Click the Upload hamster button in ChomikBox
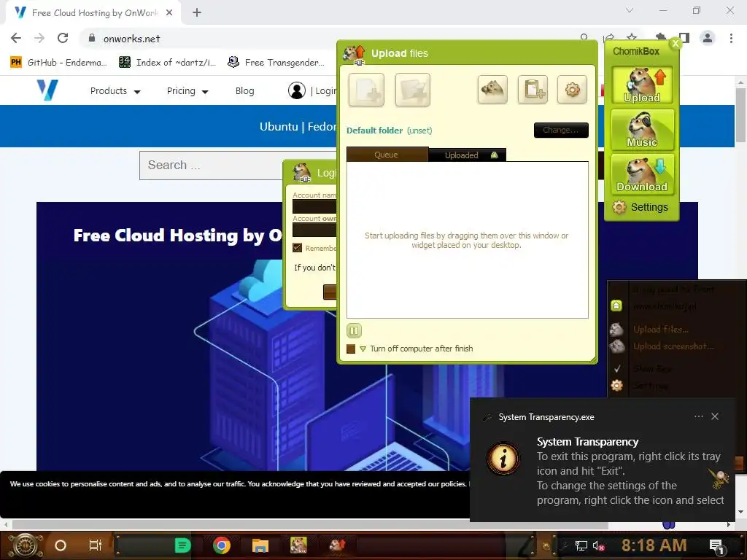 [642, 85]
